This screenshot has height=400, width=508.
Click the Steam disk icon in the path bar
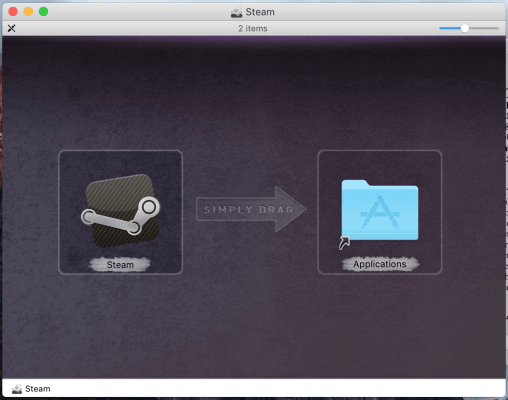click(17, 389)
